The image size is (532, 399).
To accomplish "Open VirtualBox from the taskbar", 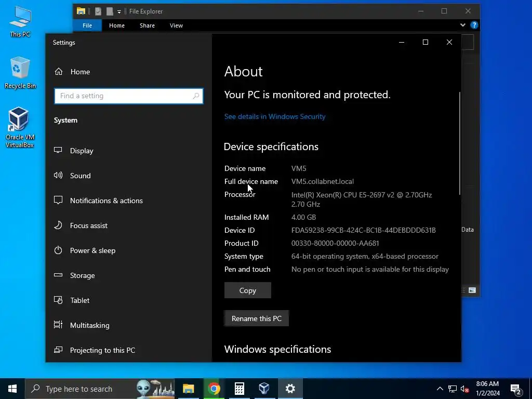I will point(264,389).
